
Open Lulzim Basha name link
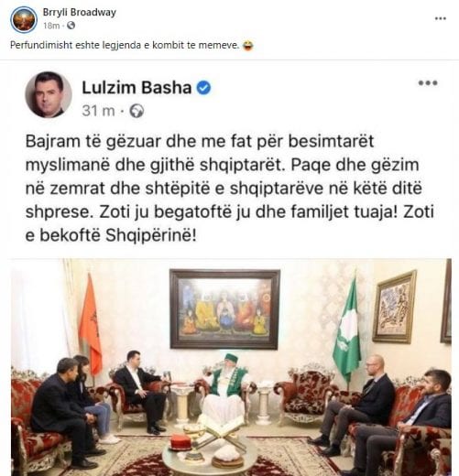coord(137,88)
